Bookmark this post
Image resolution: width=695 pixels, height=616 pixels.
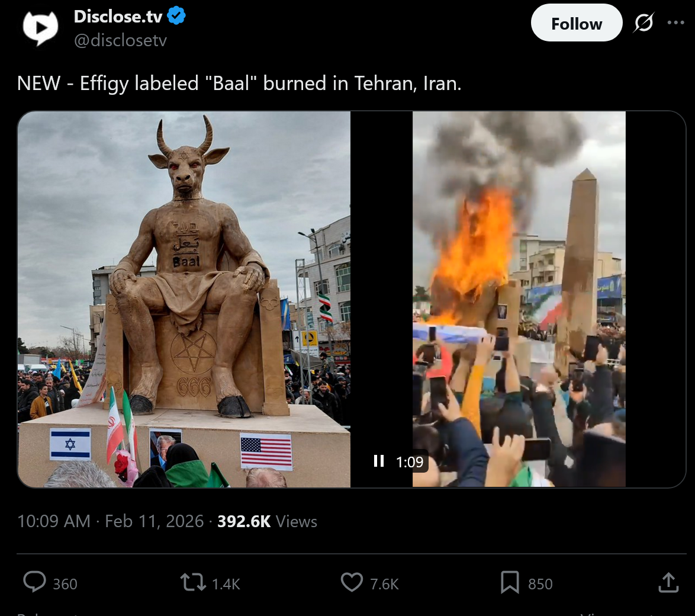click(510, 583)
